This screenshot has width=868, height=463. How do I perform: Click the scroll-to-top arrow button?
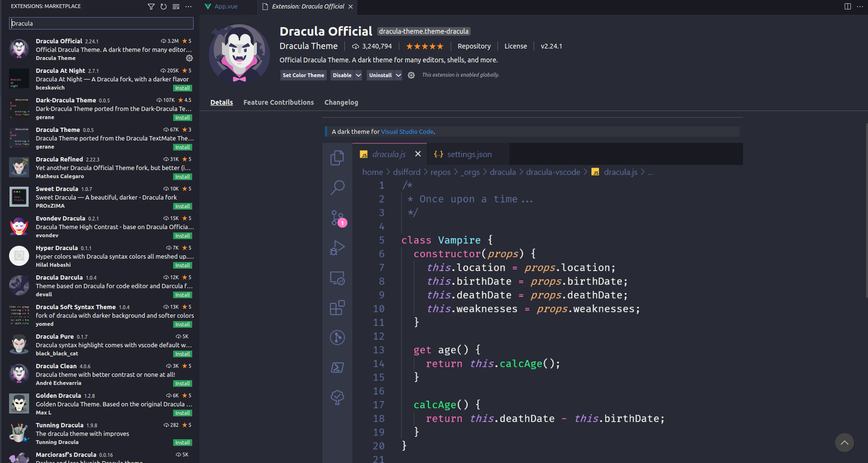point(844,443)
